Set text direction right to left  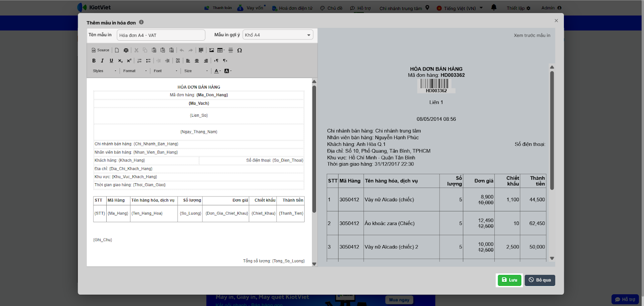(x=225, y=61)
